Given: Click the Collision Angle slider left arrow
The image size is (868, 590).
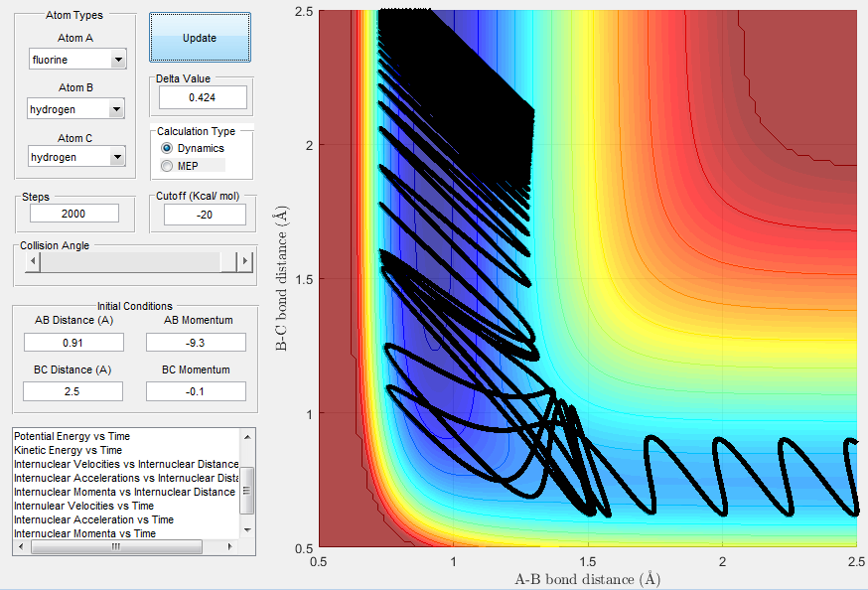Looking at the screenshot, I should [x=33, y=261].
